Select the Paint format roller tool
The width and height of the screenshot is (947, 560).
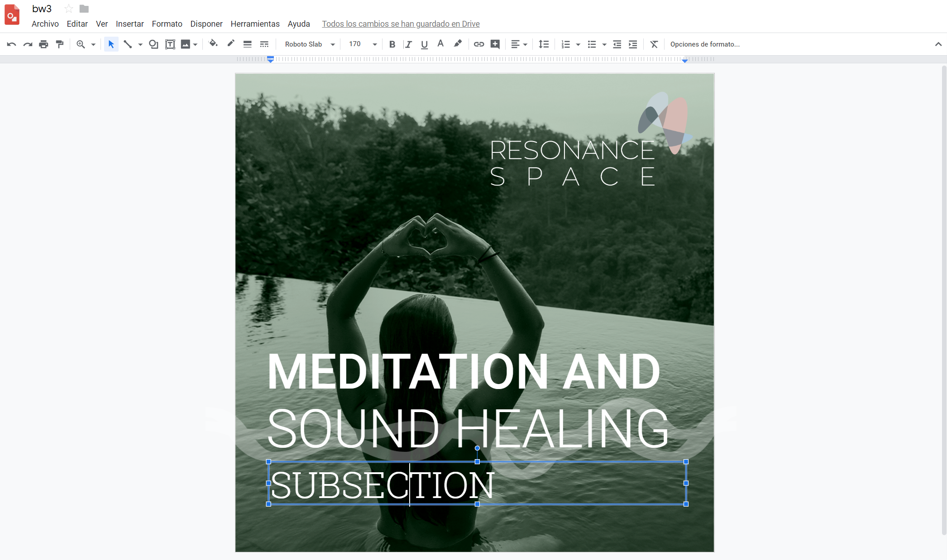click(x=60, y=44)
